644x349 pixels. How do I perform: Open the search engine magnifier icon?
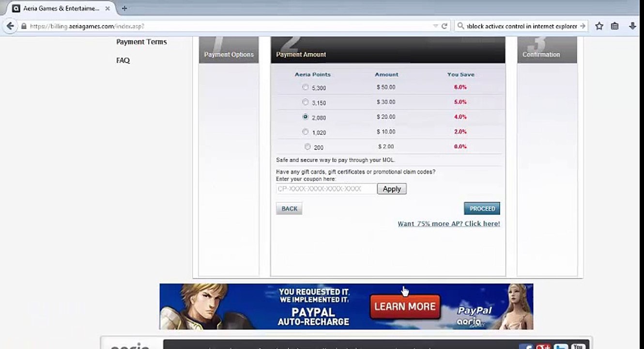[x=460, y=26]
